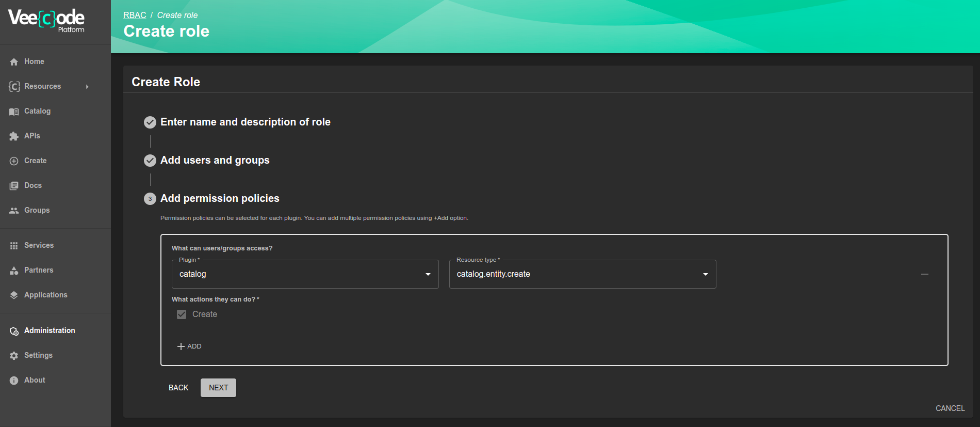Expand the Resources submenu arrow

tap(87, 87)
